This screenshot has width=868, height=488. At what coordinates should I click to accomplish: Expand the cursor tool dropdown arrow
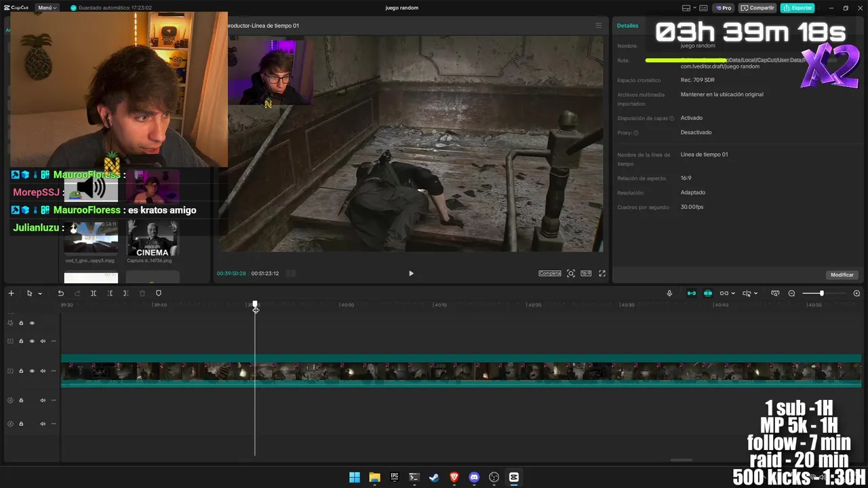click(x=40, y=293)
